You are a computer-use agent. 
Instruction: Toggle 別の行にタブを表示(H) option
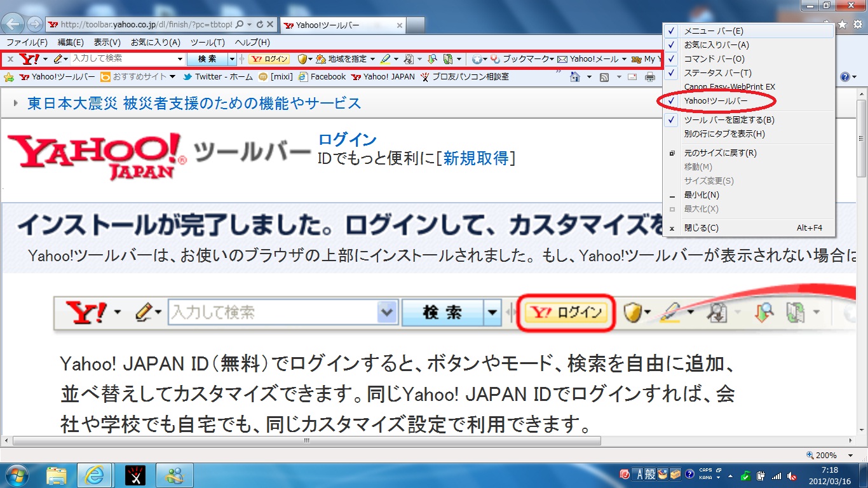(749, 133)
